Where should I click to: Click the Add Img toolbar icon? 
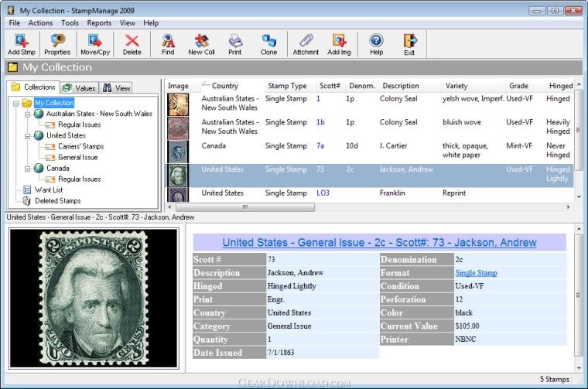tap(339, 44)
